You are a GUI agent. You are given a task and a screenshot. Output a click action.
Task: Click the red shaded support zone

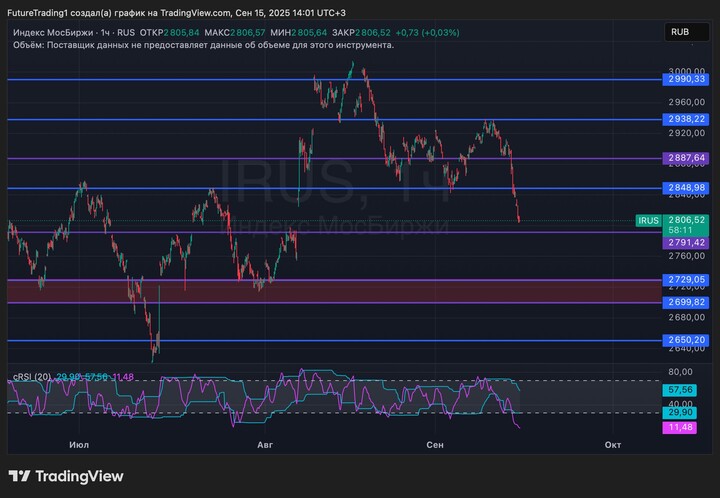point(334,291)
